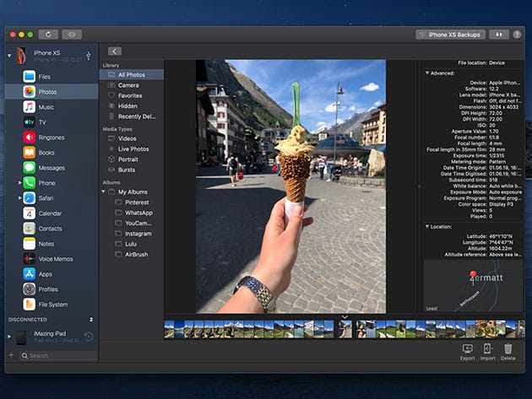Open the File System section

coord(52,305)
